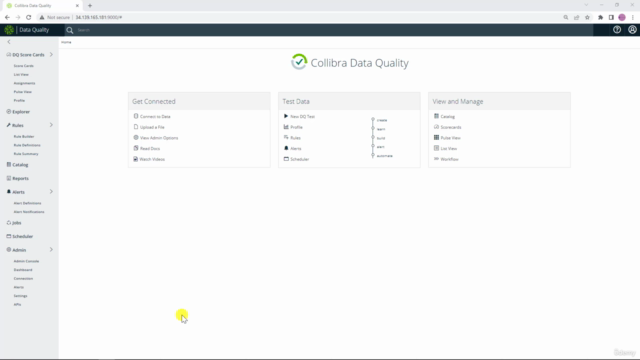The width and height of the screenshot is (640, 360).
Task: Open Rule Summary in sidebar
Action: click(x=26, y=154)
